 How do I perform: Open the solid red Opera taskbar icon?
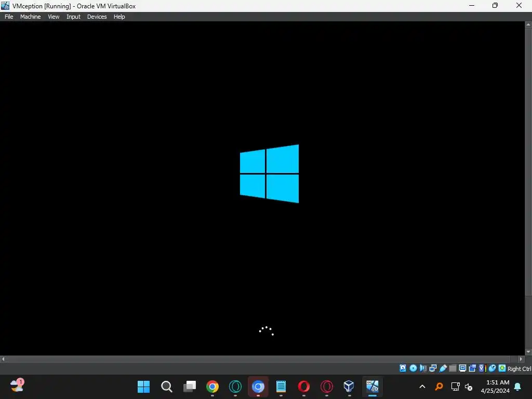point(303,387)
